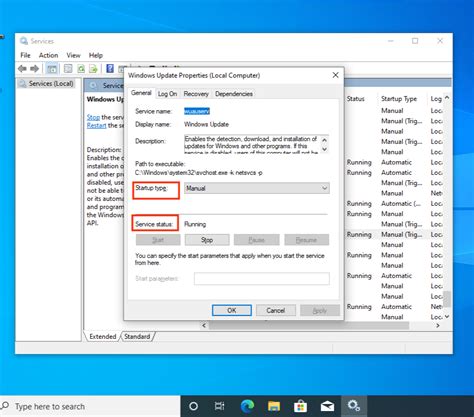Select the Standard view tab
This screenshot has width=474, height=417.
(137, 337)
